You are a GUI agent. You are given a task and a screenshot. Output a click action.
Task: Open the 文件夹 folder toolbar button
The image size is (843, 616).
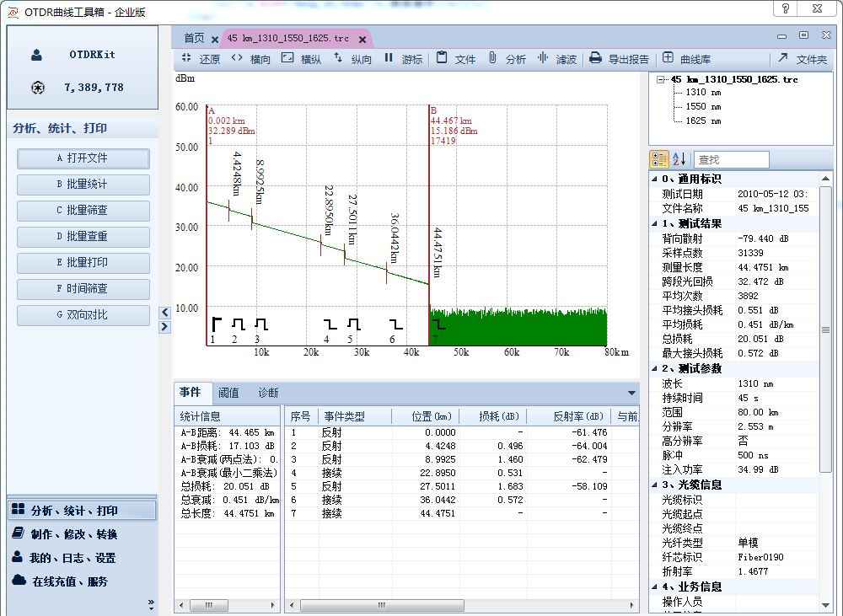click(x=783, y=59)
